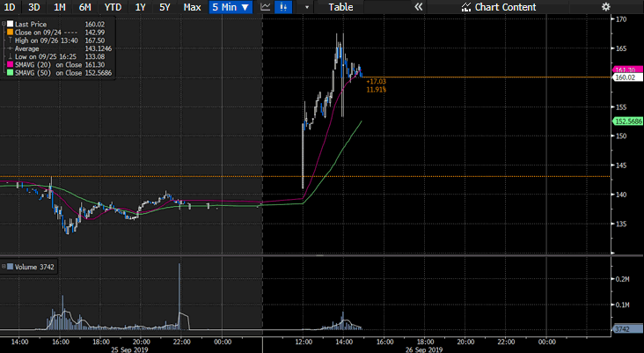Viewport: 644px width, 353px height.
Task: Click the SMAVG (50) on Close label
Action: tap(48, 73)
